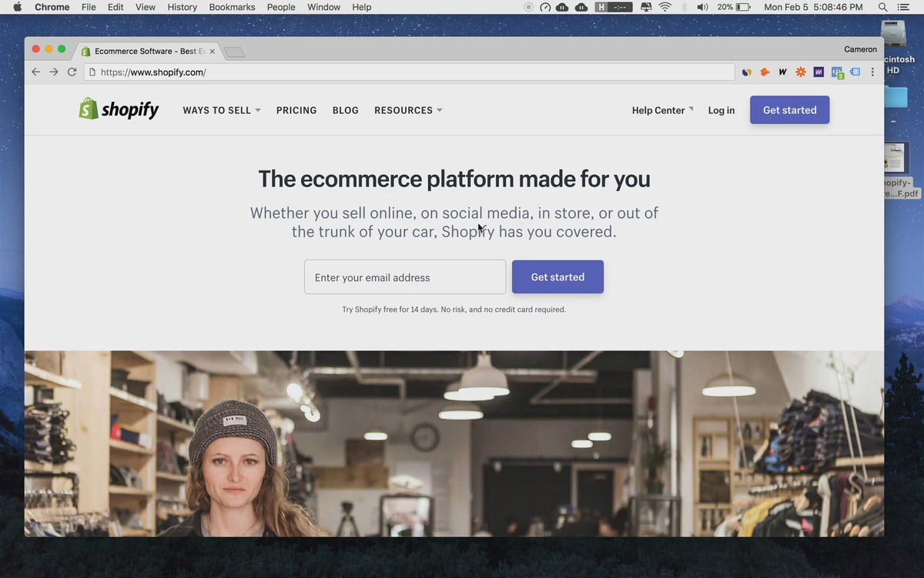Open the Bookmarks menu

pyautogui.click(x=232, y=7)
